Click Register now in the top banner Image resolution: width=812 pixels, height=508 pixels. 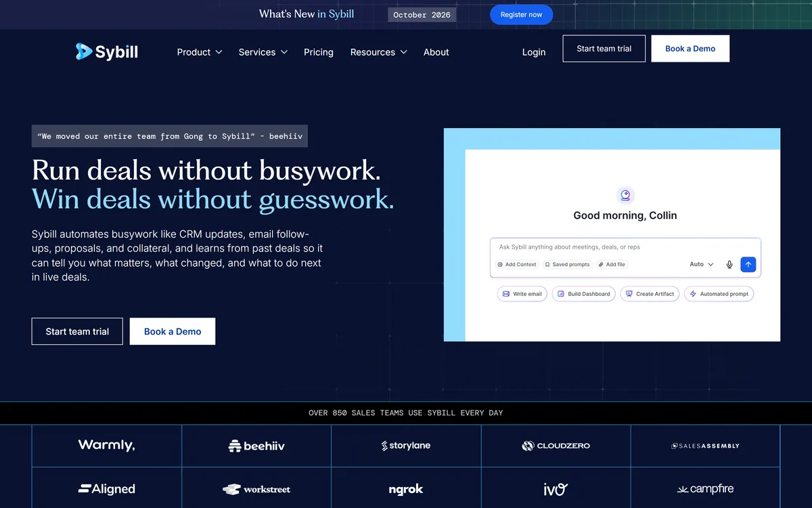tap(521, 15)
